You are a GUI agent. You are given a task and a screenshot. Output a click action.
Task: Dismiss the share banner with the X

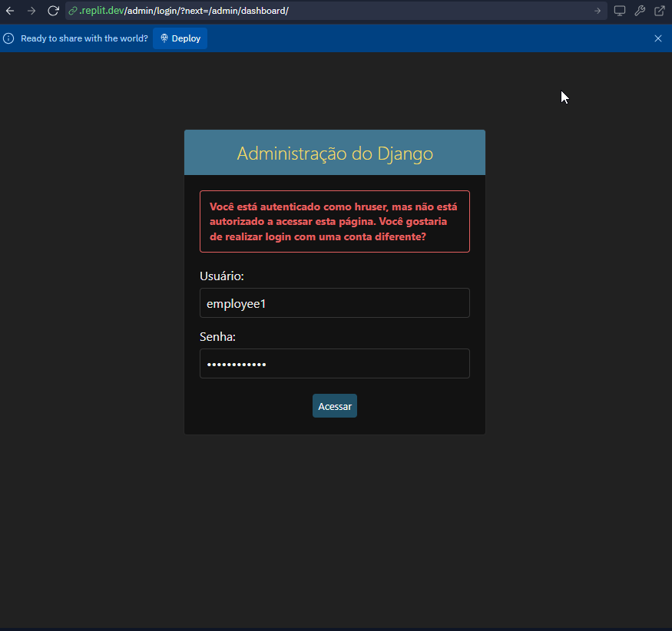[x=658, y=38]
